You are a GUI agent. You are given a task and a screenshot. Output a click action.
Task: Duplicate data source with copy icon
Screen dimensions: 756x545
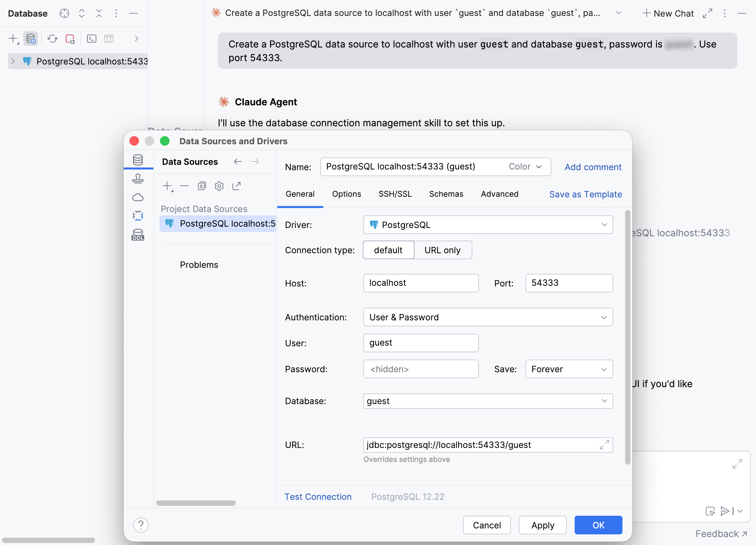[202, 186]
